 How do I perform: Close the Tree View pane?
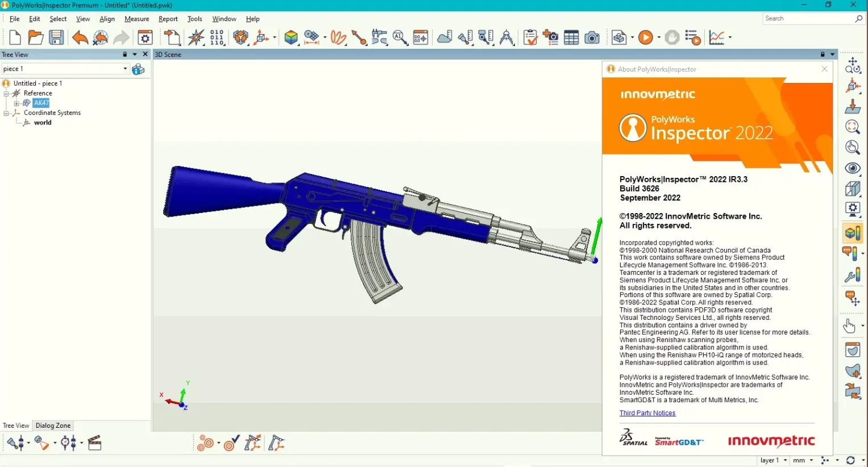coord(145,55)
